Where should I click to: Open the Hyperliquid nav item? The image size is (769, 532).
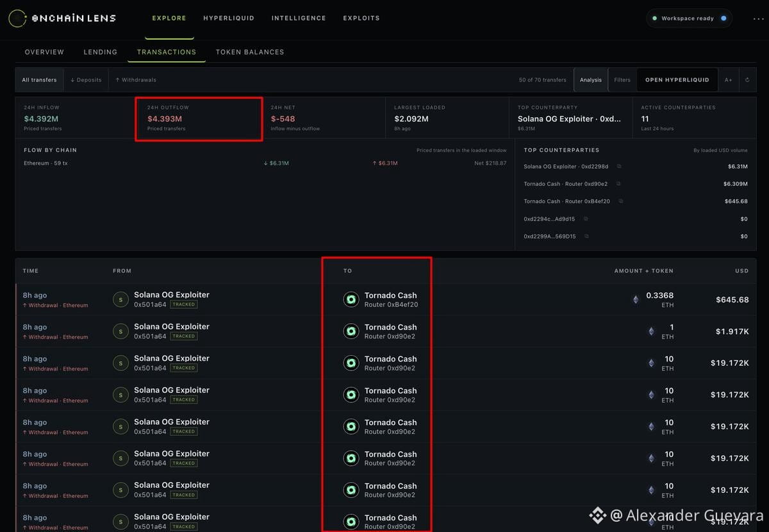[x=229, y=18]
